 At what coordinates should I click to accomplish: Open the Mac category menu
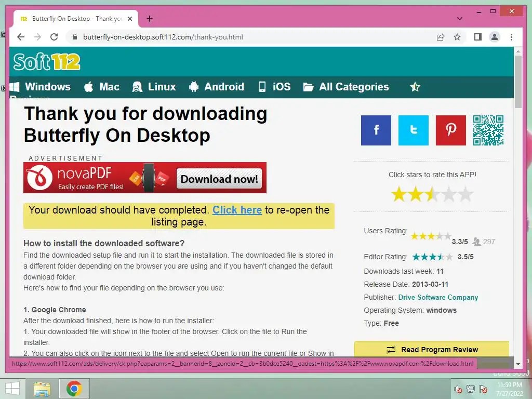[102, 87]
